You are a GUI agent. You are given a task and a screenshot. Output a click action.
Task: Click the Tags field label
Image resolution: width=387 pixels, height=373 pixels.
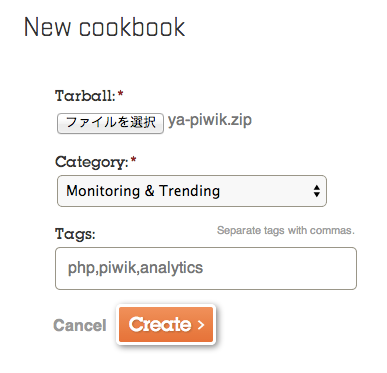point(75,234)
